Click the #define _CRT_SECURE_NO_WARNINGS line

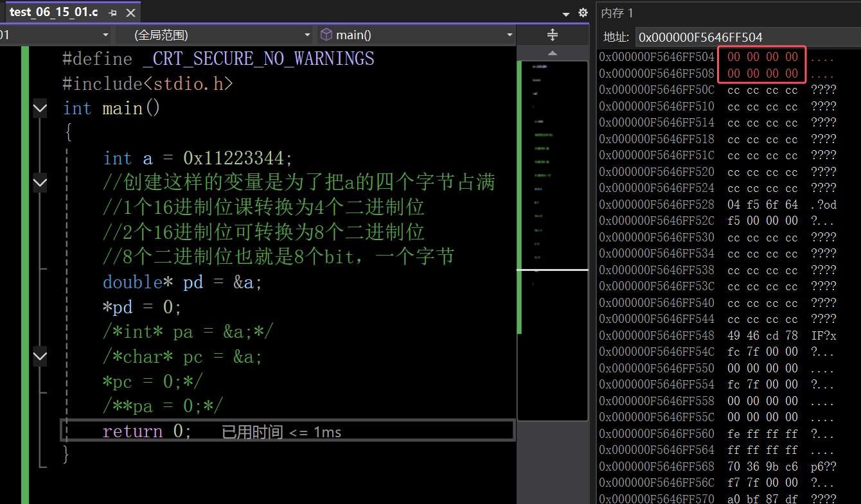[x=218, y=59]
